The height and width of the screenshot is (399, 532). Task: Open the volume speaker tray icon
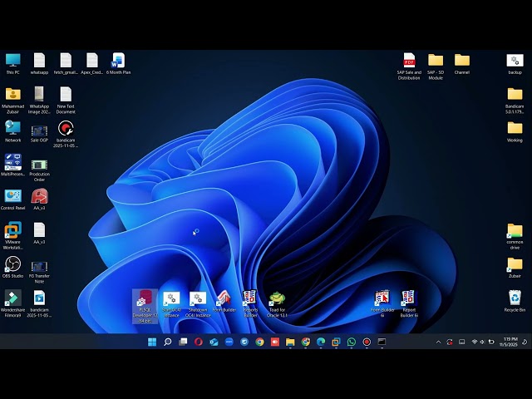coord(482,342)
